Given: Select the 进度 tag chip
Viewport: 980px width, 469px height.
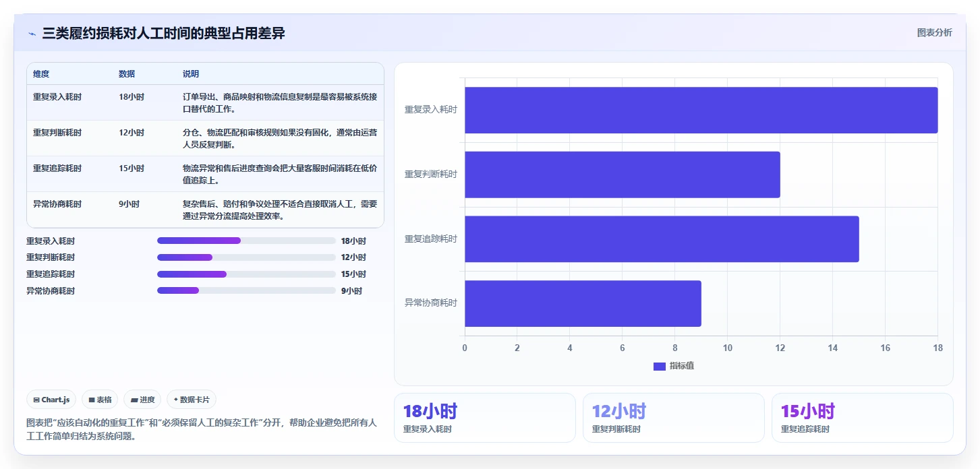Looking at the screenshot, I should point(142,400).
